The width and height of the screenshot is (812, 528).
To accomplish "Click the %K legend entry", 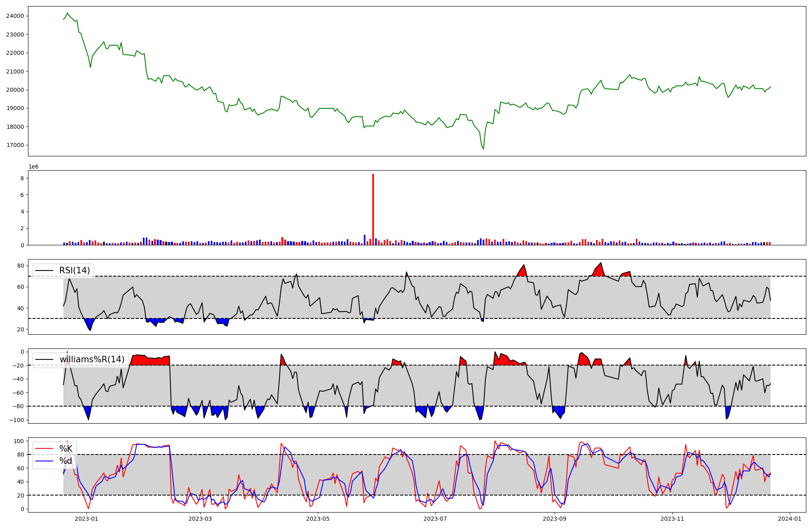I will coord(65,449).
